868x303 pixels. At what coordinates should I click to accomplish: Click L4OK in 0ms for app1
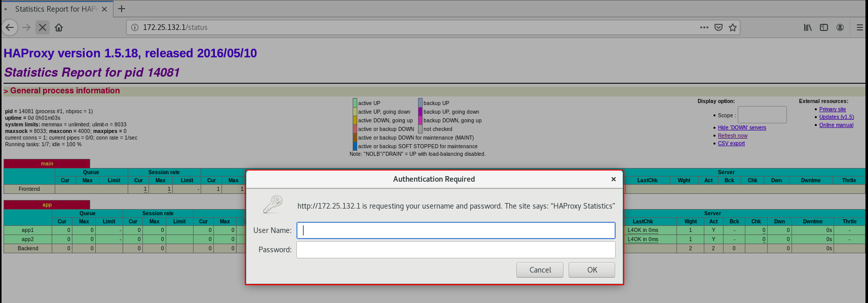643,230
